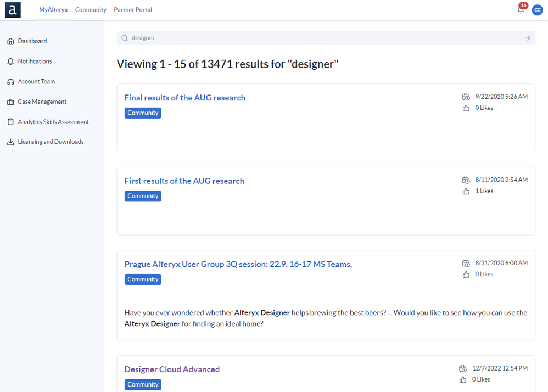This screenshot has width=548, height=392.
Task: Click thumbs-up icon on Prague User Group card
Action: click(466, 275)
